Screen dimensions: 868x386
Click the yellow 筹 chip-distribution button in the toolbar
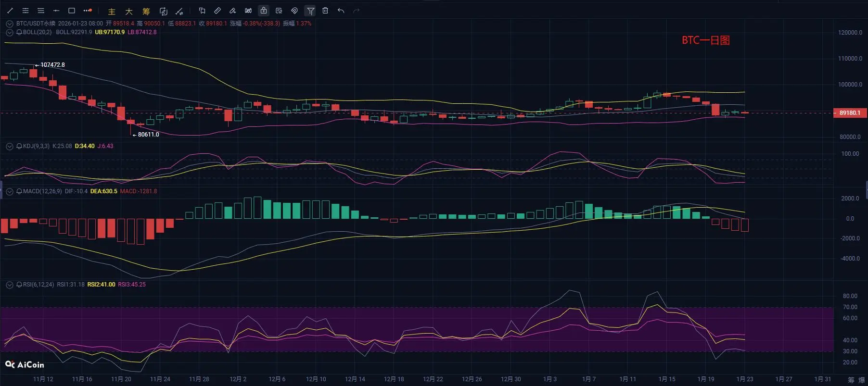click(x=146, y=11)
